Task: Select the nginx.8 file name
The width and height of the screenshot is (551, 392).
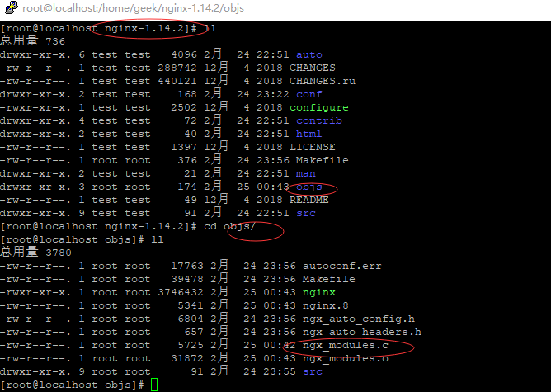Action: pos(325,306)
